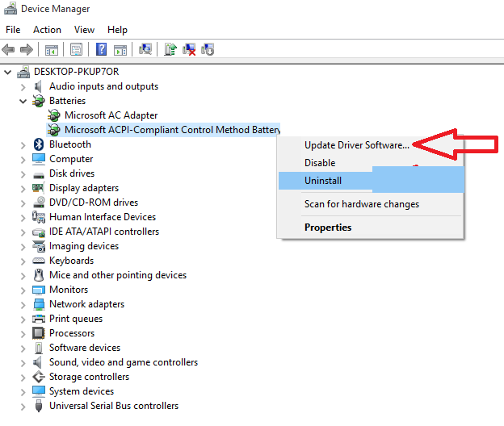Select the Storage controllers label
Viewport: 504px width, 426px height.
[89, 377]
